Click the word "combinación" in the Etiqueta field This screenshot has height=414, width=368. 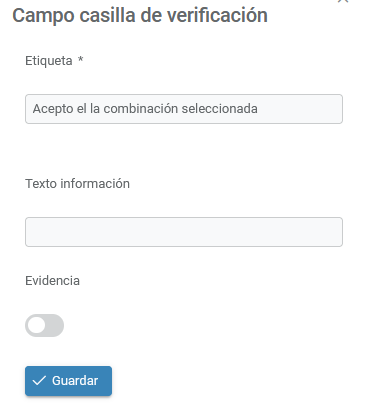pos(141,109)
